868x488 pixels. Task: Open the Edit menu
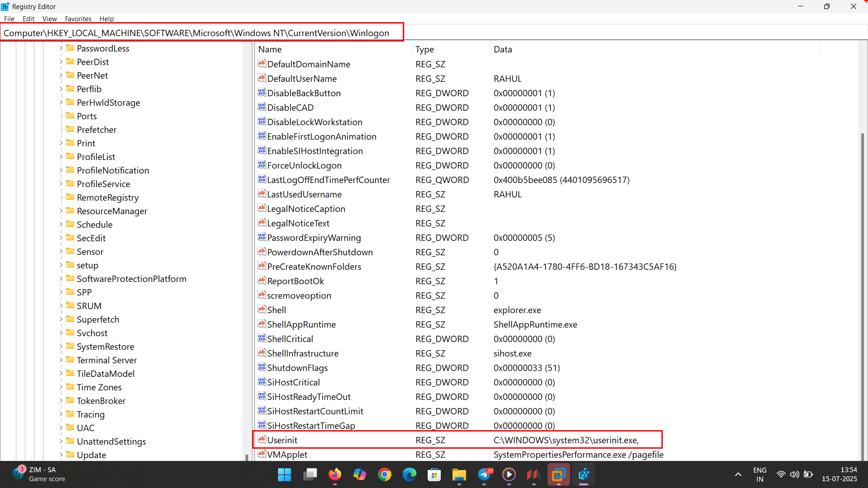tap(28, 19)
